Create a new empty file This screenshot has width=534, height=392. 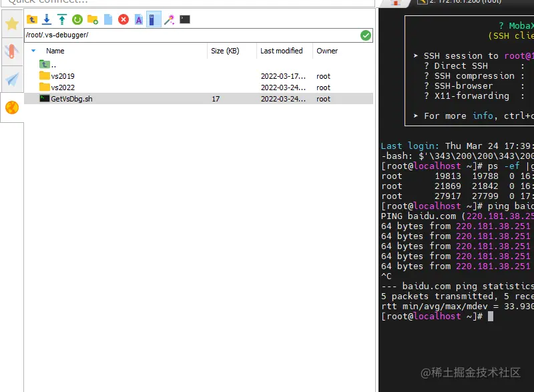point(108,19)
